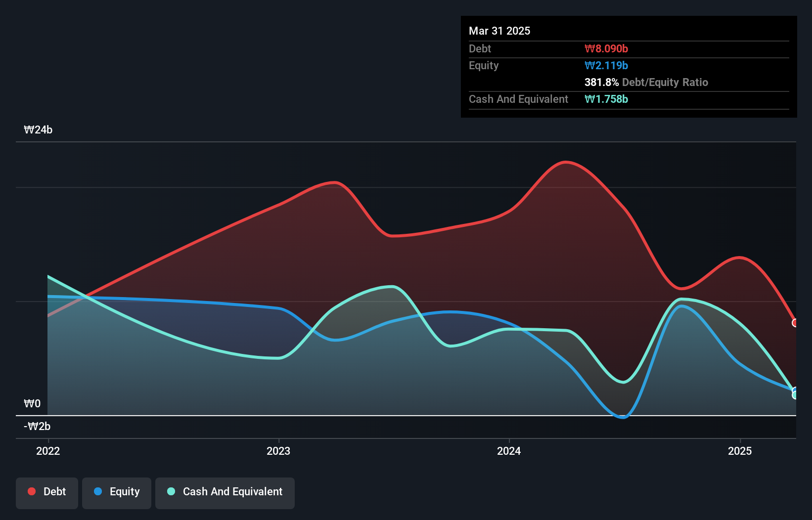Select the 2025 axis label
This screenshot has width=812, height=520.
click(739, 451)
